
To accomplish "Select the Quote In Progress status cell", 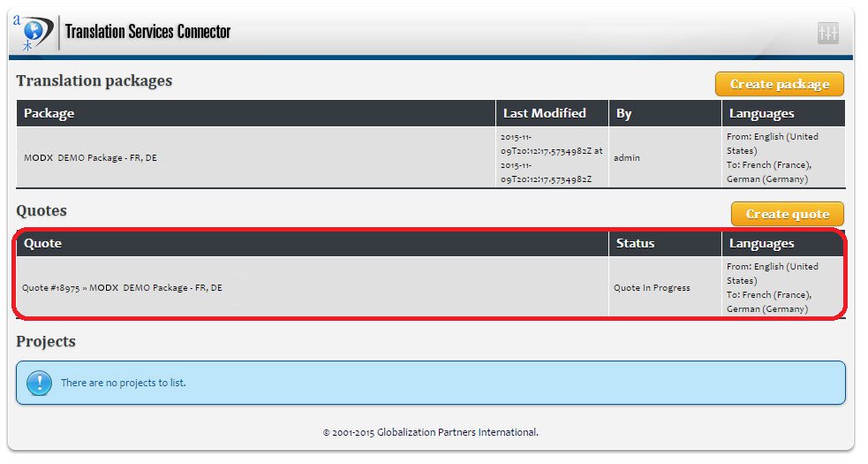I will pyautogui.click(x=666, y=288).
